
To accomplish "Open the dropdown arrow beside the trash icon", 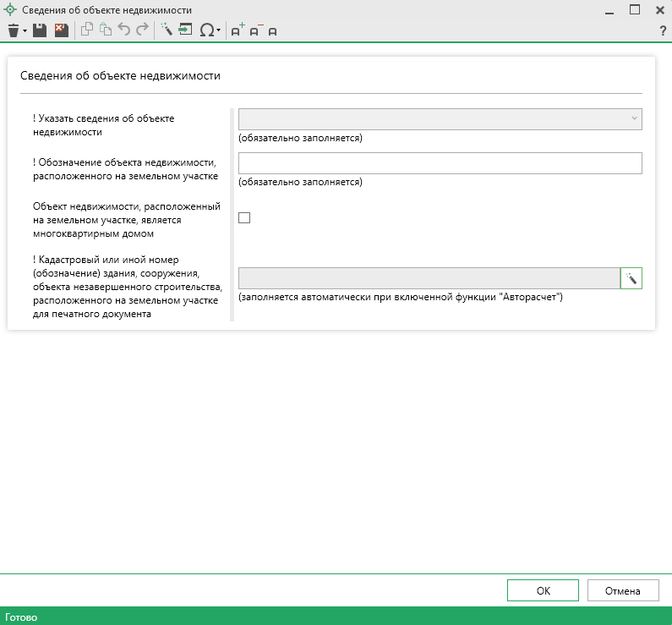I will click(25, 31).
